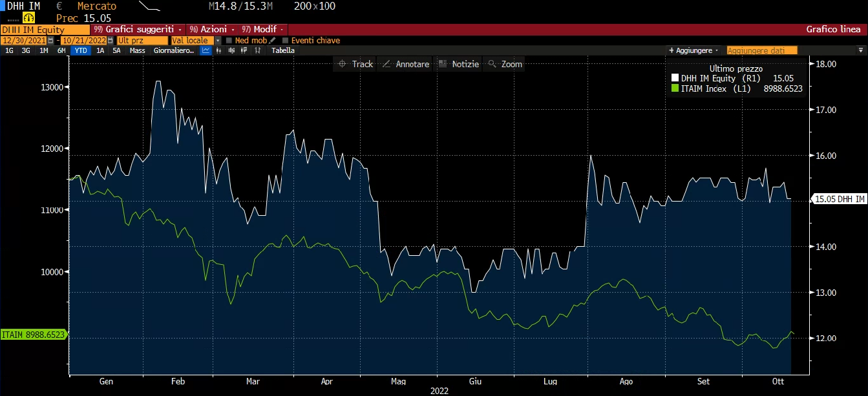Enable the Med mob checkbox
Image resolution: width=868 pixels, height=396 pixels.
(229, 41)
